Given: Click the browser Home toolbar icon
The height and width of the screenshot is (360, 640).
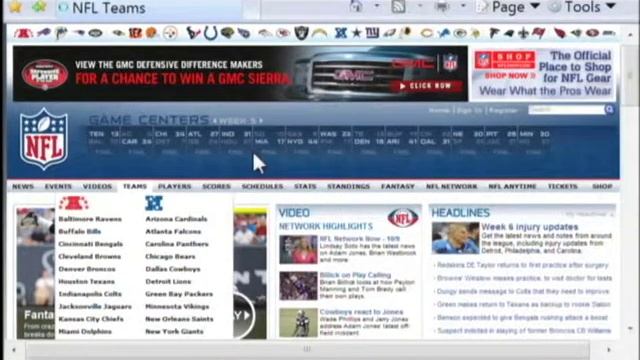Looking at the screenshot, I should [356, 7].
